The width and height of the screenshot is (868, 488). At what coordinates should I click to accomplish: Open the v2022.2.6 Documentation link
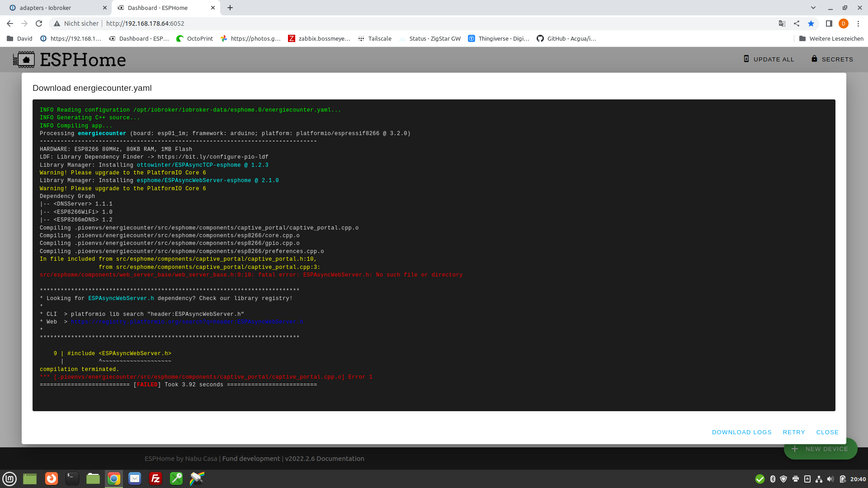325,459
